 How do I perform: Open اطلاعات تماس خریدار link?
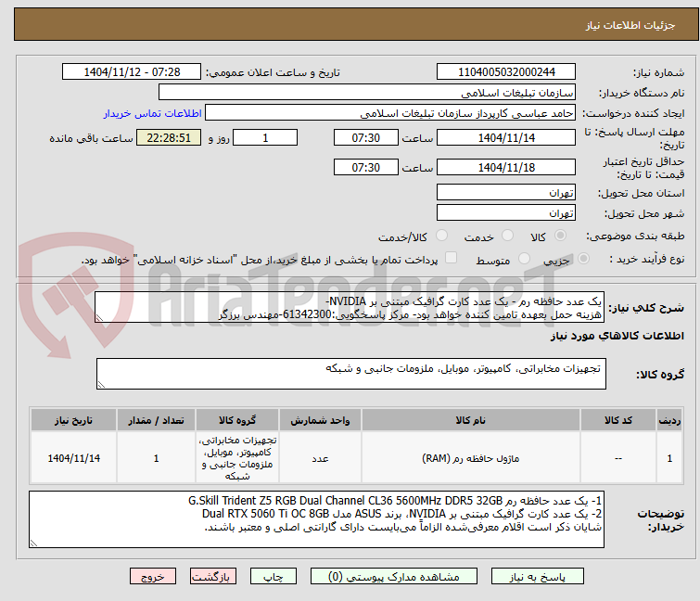[x=153, y=113]
